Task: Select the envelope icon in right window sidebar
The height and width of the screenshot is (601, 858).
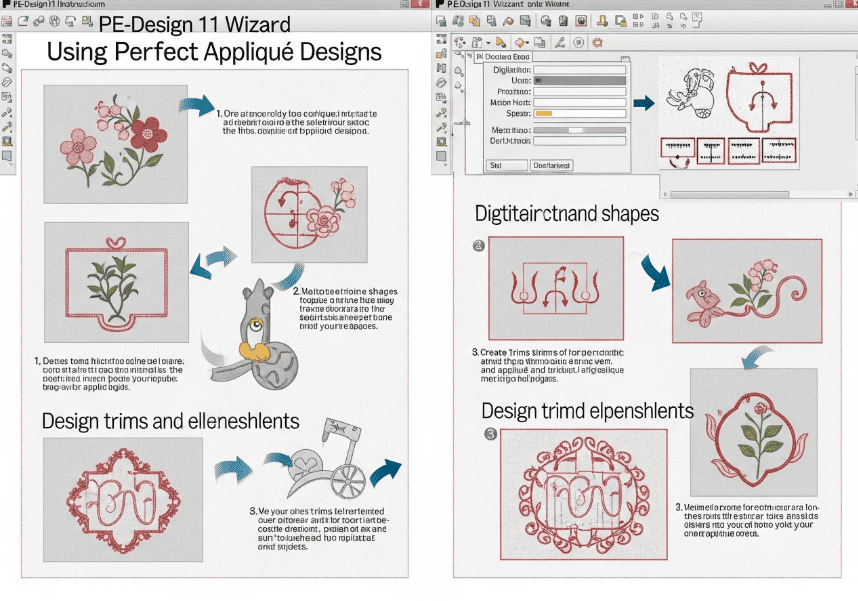Action: click(x=441, y=54)
